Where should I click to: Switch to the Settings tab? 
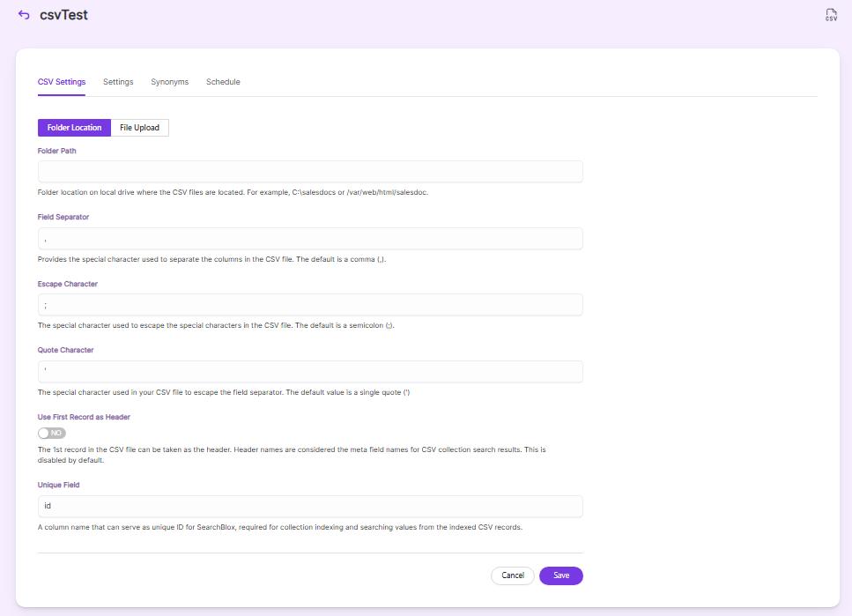pyautogui.click(x=118, y=82)
